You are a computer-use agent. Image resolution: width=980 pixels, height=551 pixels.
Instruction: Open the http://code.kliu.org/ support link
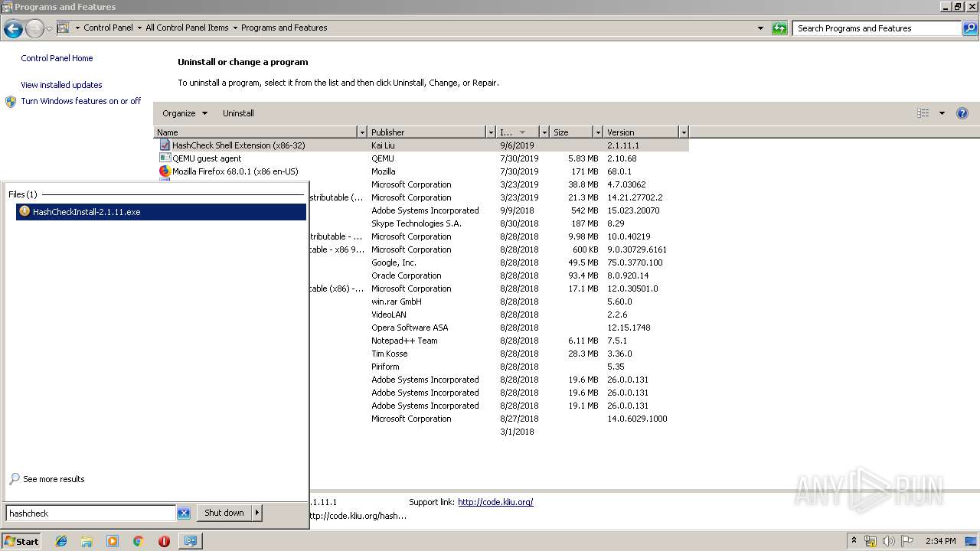pyautogui.click(x=495, y=502)
